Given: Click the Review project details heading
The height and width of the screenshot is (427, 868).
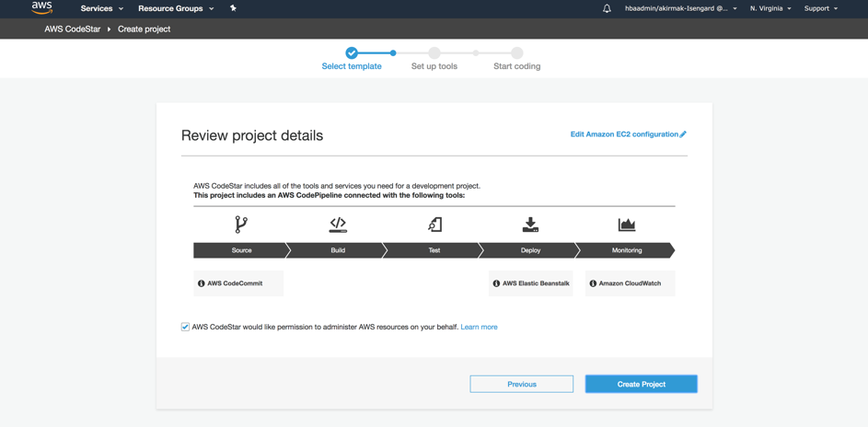Looking at the screenshot, I should (x=252, y=135).
